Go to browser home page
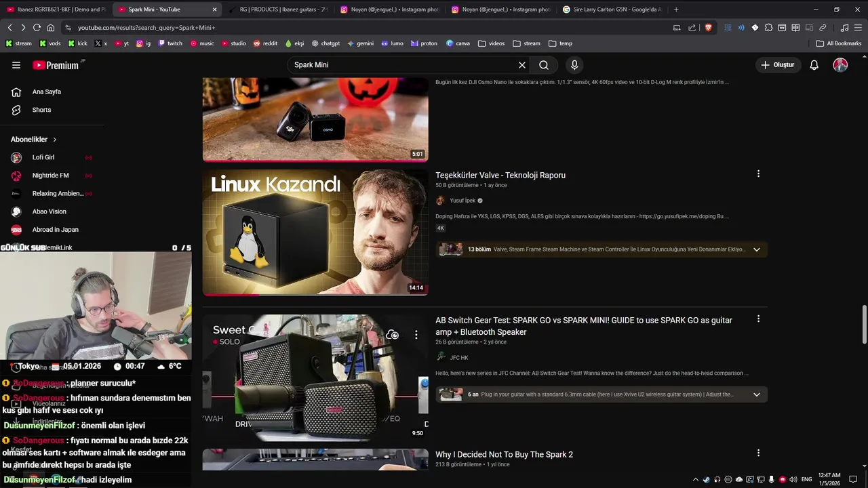 point(50,28)
